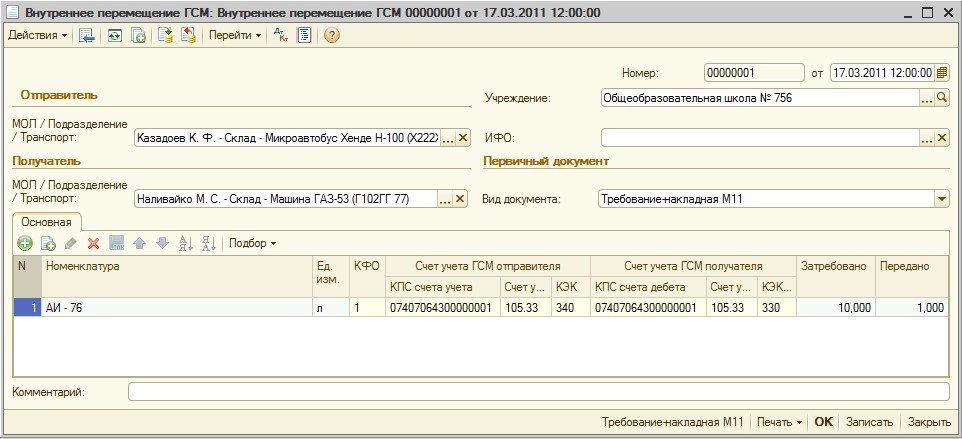Click into the Комментарий input field
Screen dimensions: 962x439
538,392
